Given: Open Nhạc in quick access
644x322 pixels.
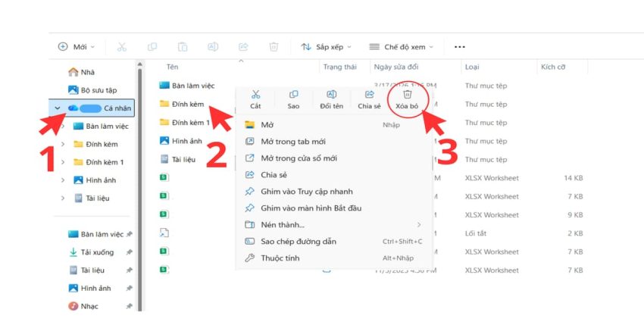Looking at the screenshot, I should pyautogui.click(x=84, y=306).
